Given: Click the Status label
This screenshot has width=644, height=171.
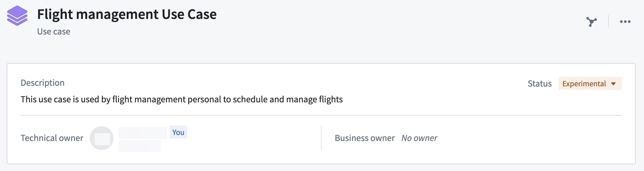Looking at the screenshot, I should (x=539, y=83).
